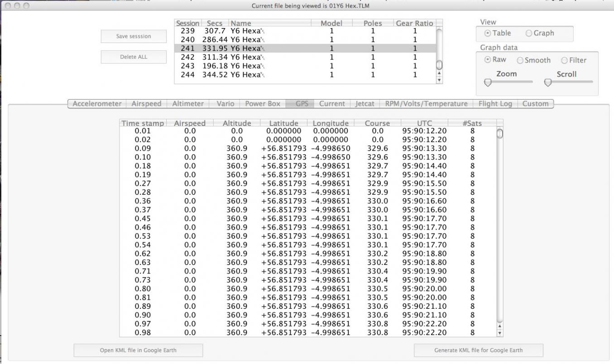Click the Scroll slider handle
The image size is (614, 364).
(x=548, y=82)
